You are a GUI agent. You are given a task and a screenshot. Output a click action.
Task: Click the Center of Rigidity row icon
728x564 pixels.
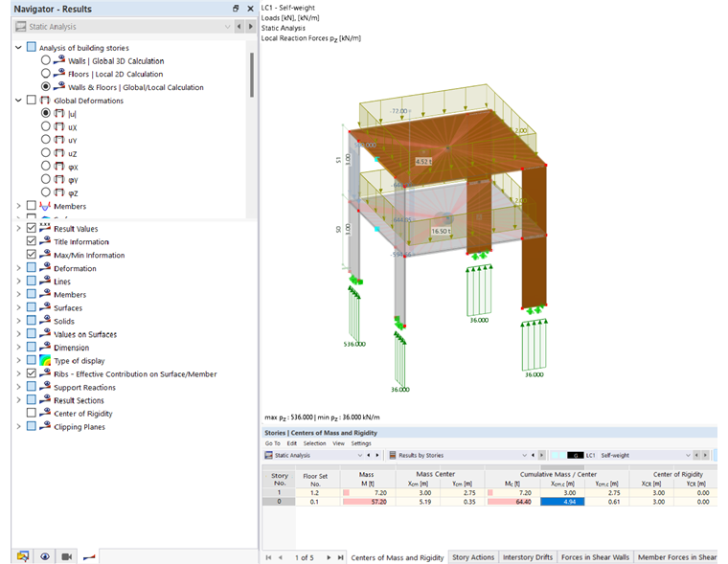[45, 413]
